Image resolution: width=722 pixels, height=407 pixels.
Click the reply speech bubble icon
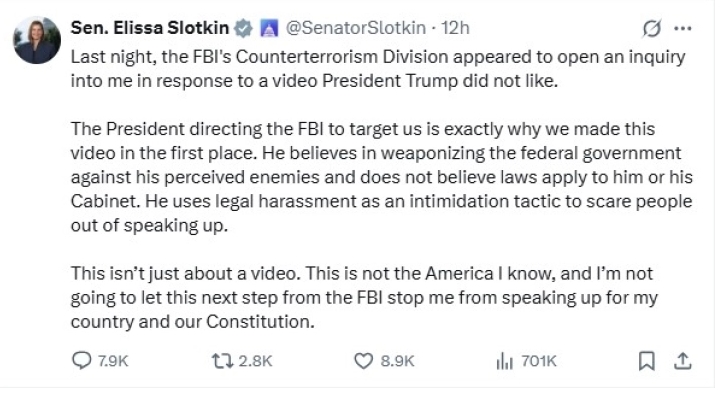[x=81, y=360]
